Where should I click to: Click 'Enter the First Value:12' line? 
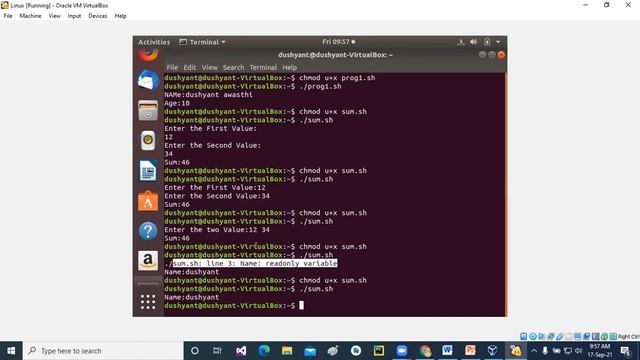(215, 187)
